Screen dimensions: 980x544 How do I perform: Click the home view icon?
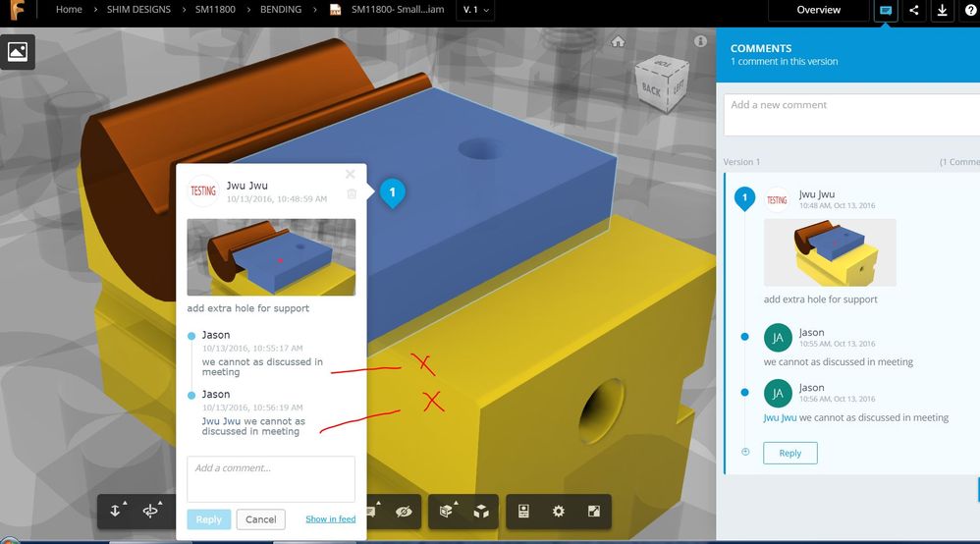[x=618, y=42]
